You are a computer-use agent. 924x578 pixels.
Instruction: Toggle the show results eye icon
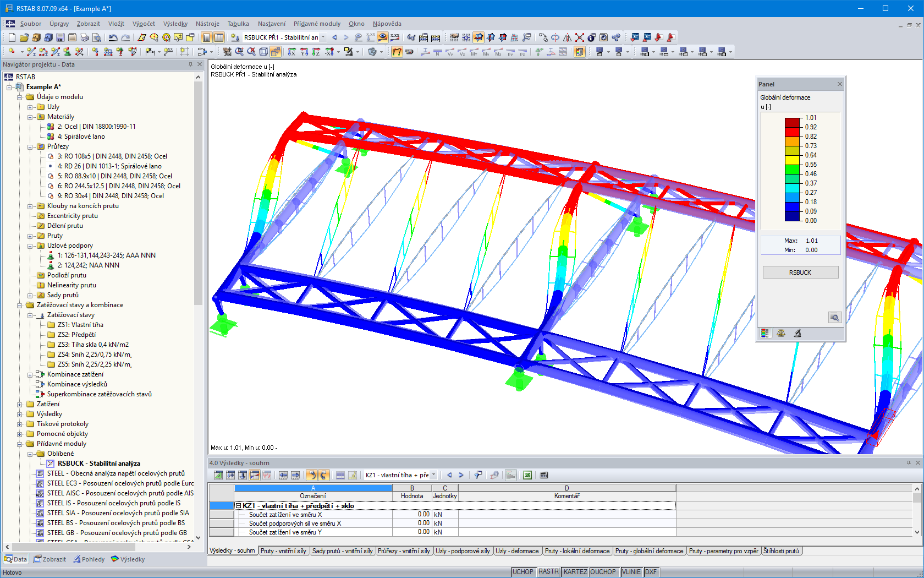pos(383,37)
